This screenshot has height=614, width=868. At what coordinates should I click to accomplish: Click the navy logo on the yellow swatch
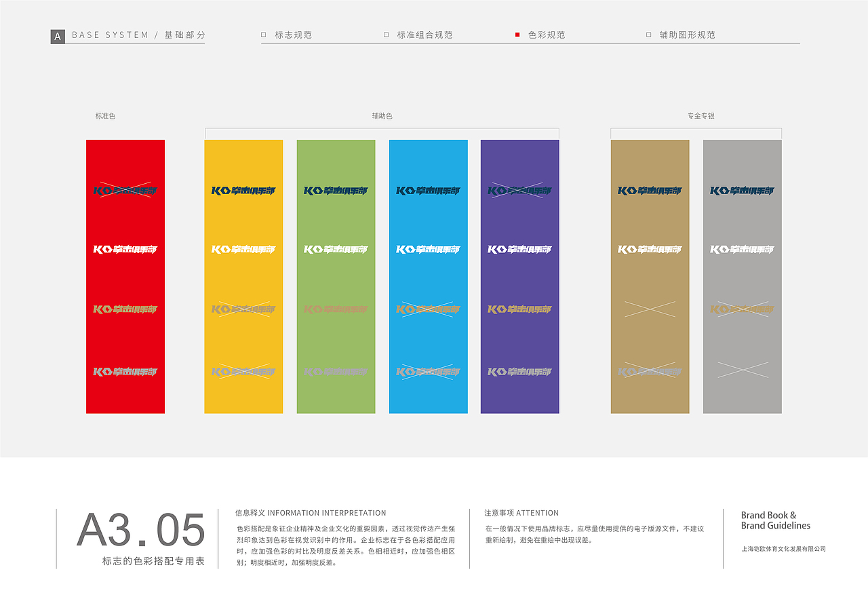click(243, 191)
